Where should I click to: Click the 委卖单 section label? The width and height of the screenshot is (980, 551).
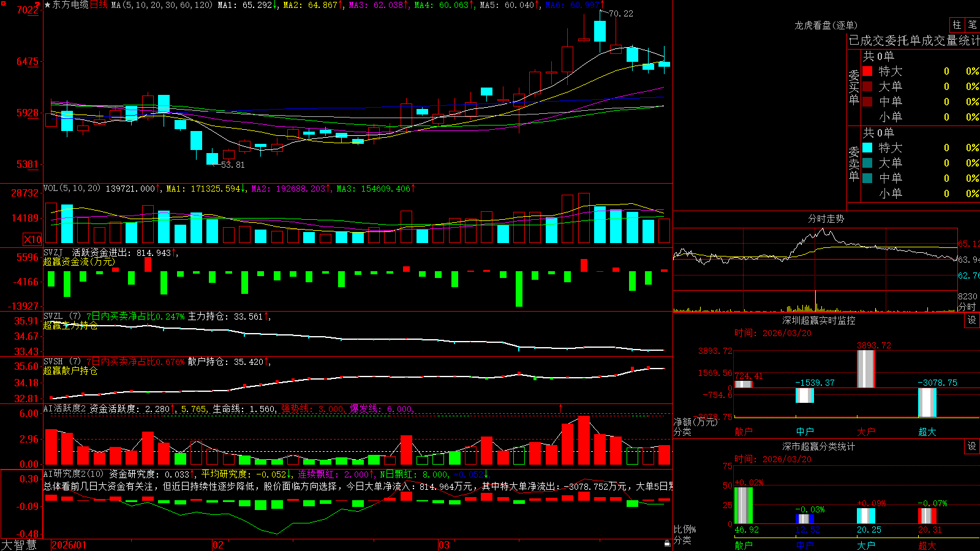tap(854, 164)
